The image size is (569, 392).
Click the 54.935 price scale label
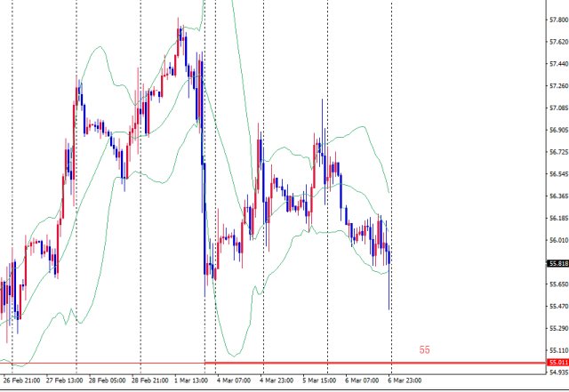coord(559,372)
